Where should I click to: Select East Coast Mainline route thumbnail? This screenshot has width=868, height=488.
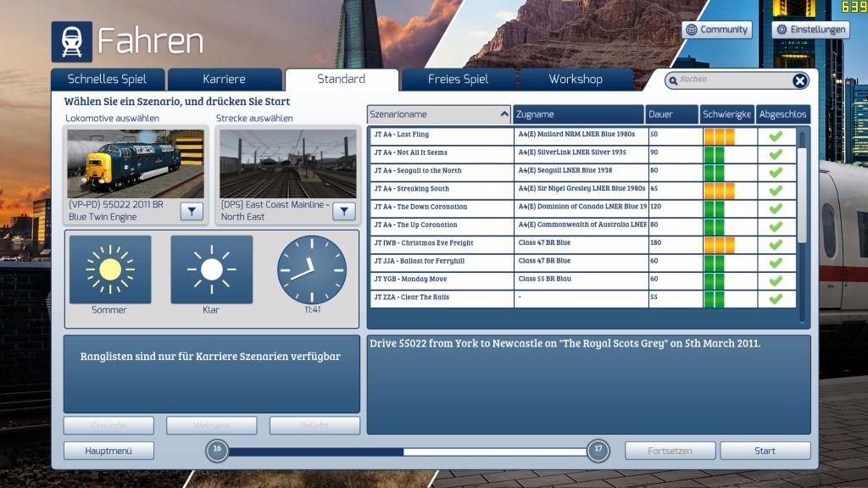click(x=288, y=164)
